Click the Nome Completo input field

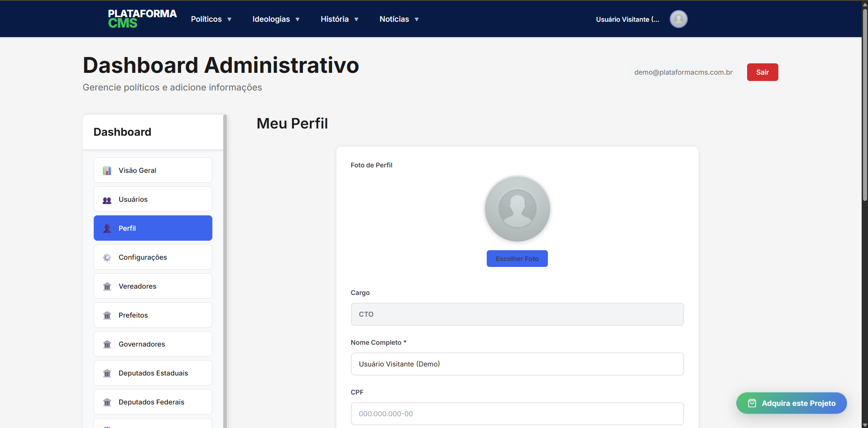(517, 364)
